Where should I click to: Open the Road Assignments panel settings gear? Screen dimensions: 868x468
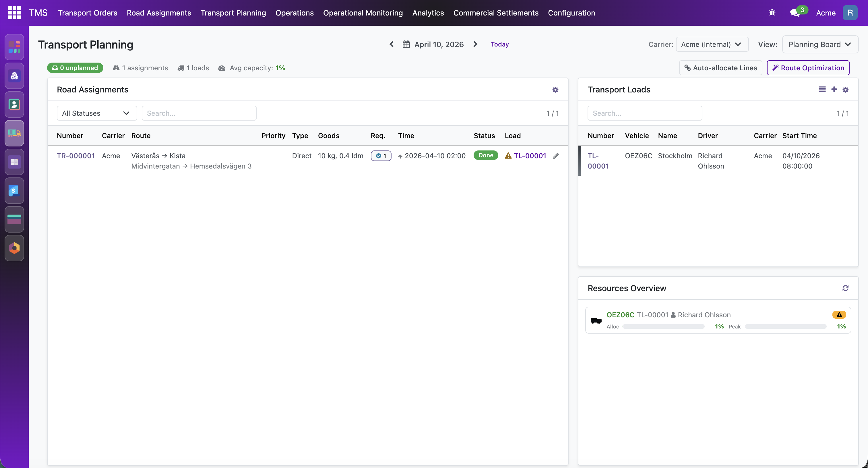555,90
